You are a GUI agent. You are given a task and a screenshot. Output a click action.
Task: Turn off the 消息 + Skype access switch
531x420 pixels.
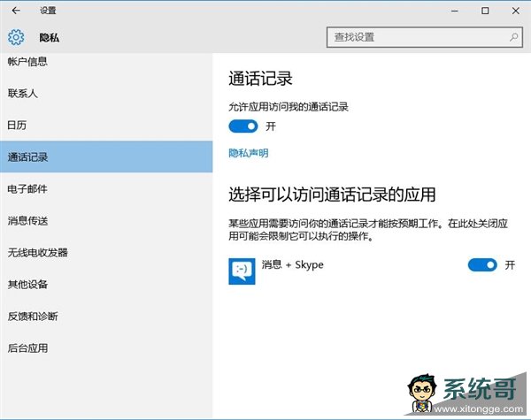pos(482,264)
